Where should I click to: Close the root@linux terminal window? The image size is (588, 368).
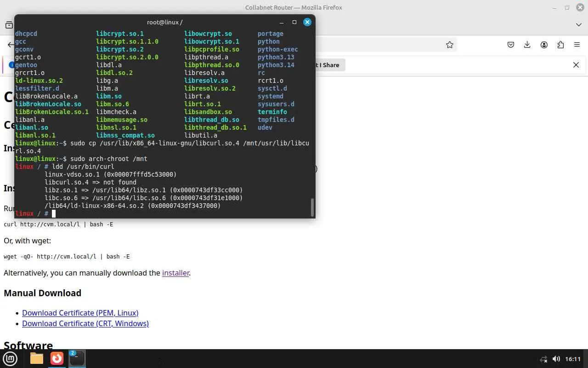(307, 22)
